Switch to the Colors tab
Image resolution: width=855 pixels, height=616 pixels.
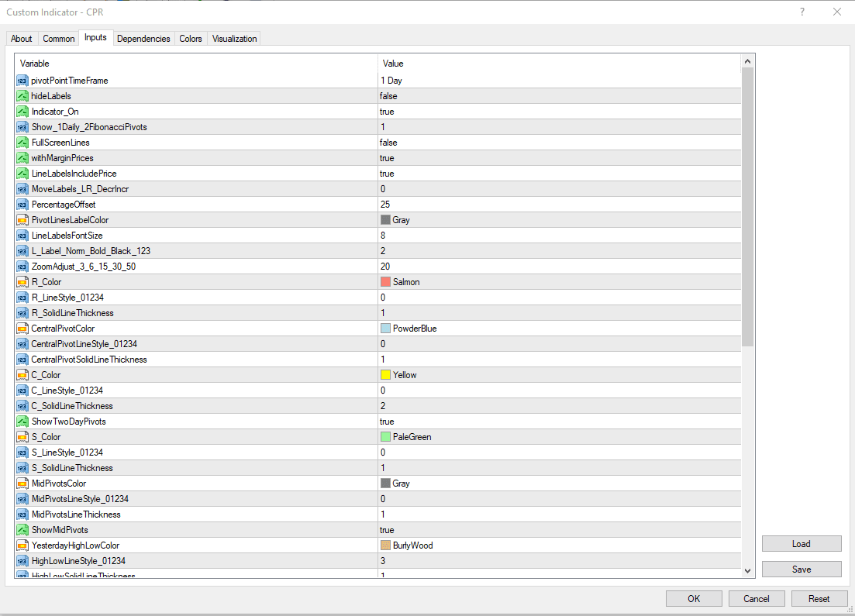click(x=191, y=39)
